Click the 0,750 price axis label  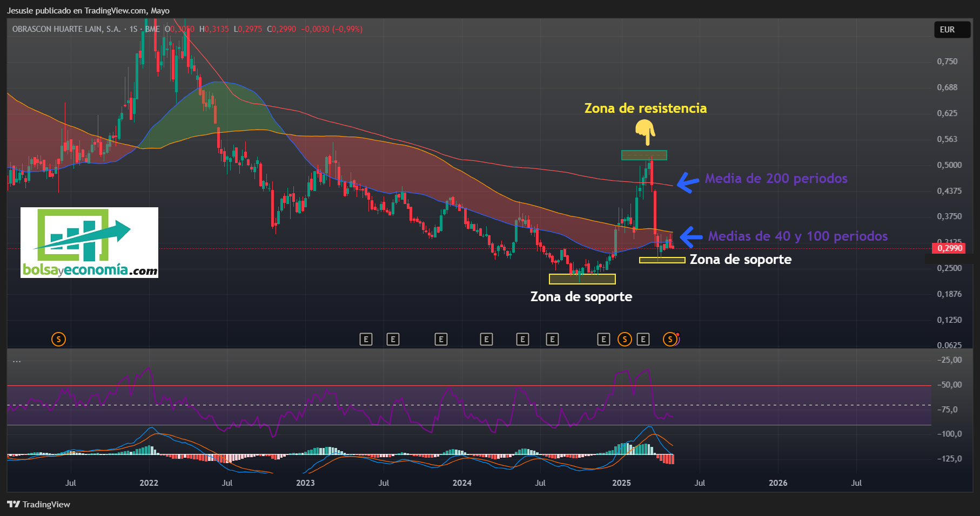947,62
